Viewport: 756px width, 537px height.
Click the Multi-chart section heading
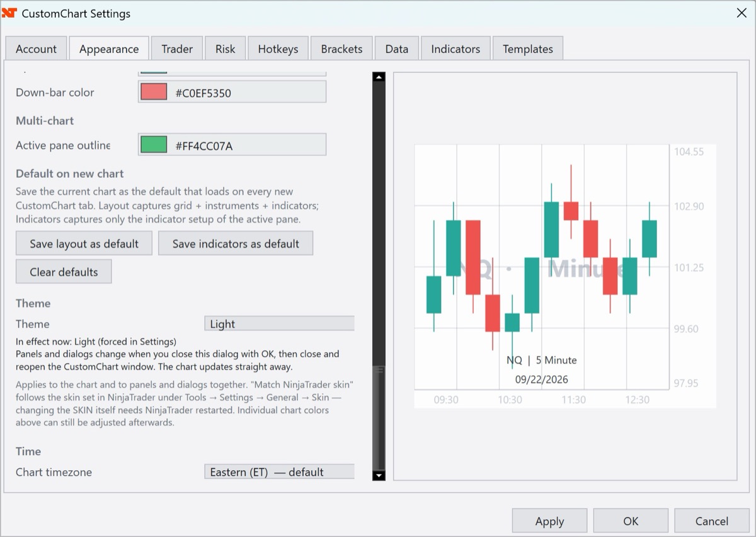point(45,120)
